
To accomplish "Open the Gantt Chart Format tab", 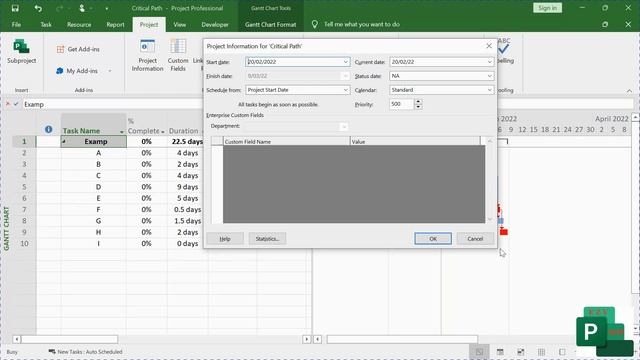I will (x=270, y=24).
